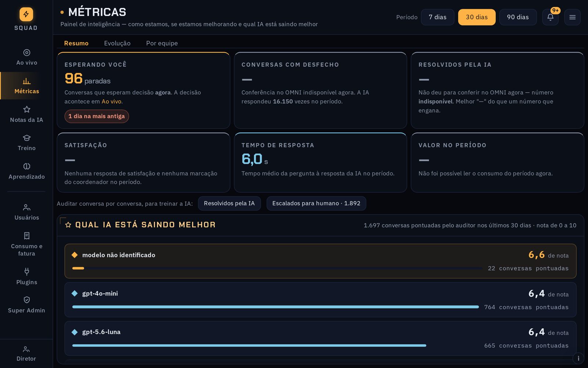Open the Diretor profile icon
588x368 pixels.
coord(26,349)
